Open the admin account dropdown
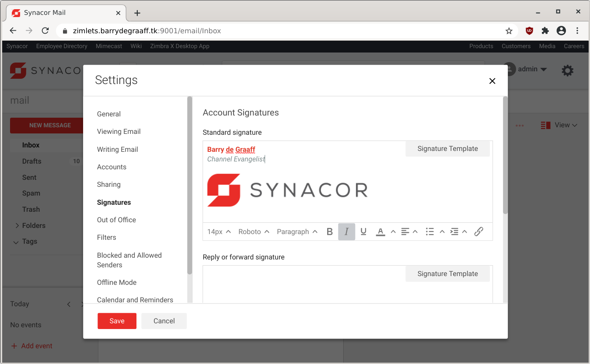590x364 pixels. point(525,69)
